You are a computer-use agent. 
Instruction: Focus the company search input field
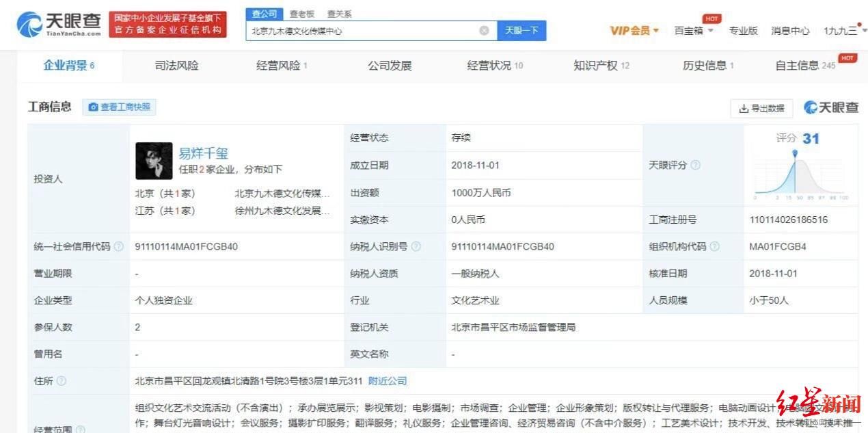(371, 31)
